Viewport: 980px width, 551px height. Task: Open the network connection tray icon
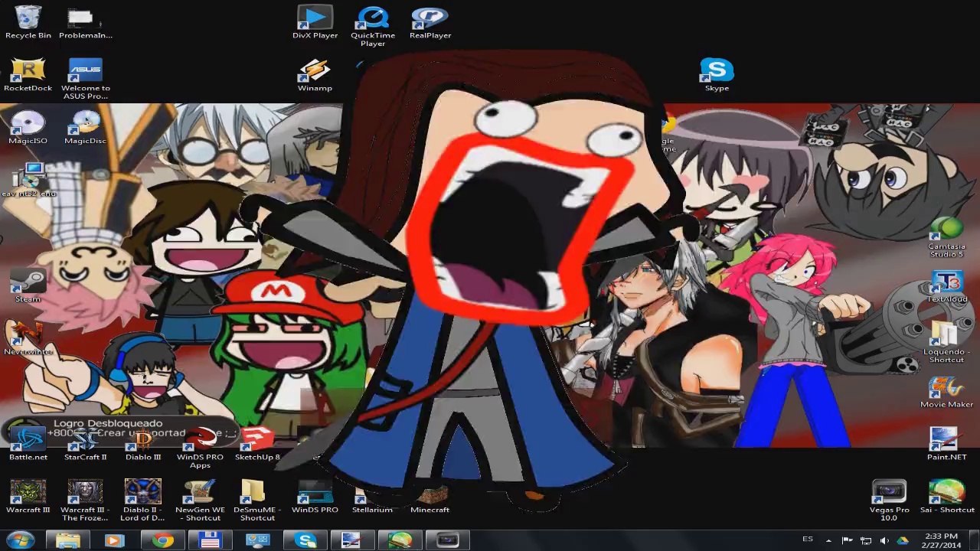point(865,540)
